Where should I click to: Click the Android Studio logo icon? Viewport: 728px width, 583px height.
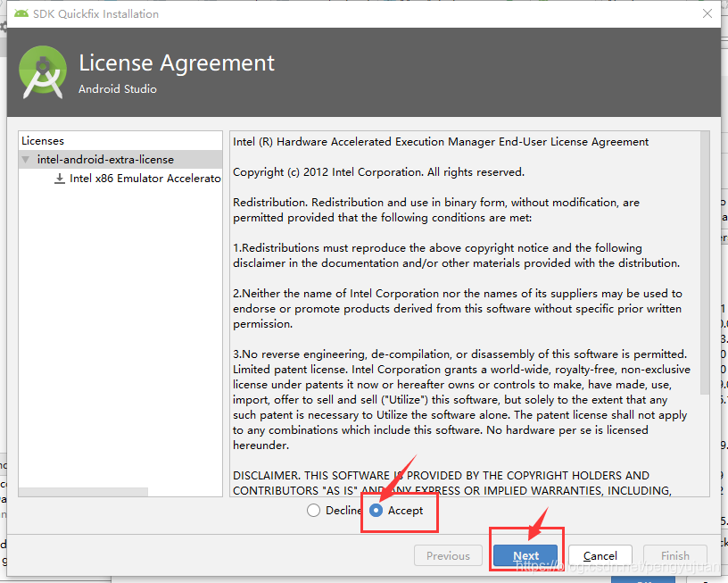click(x=43, y=72)
